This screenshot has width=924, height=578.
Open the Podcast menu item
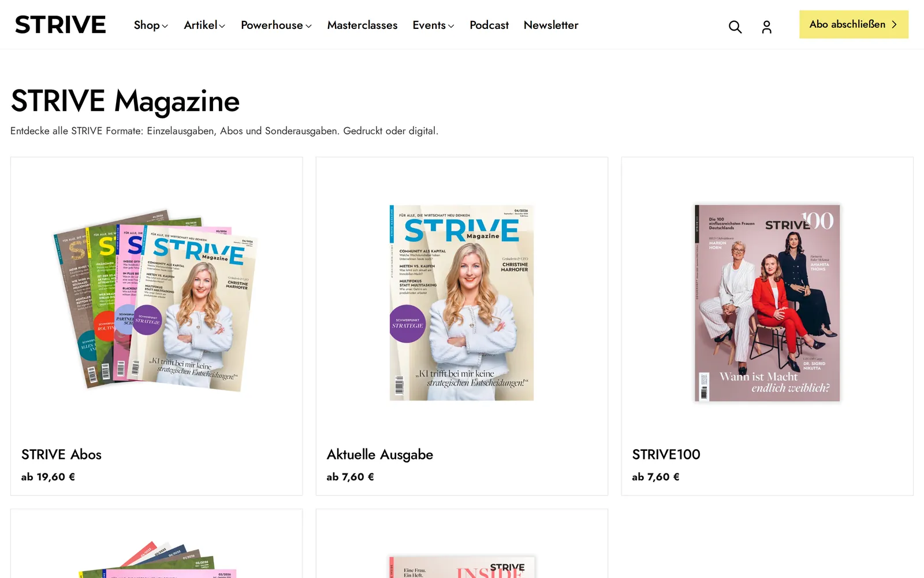click(489, 25)
